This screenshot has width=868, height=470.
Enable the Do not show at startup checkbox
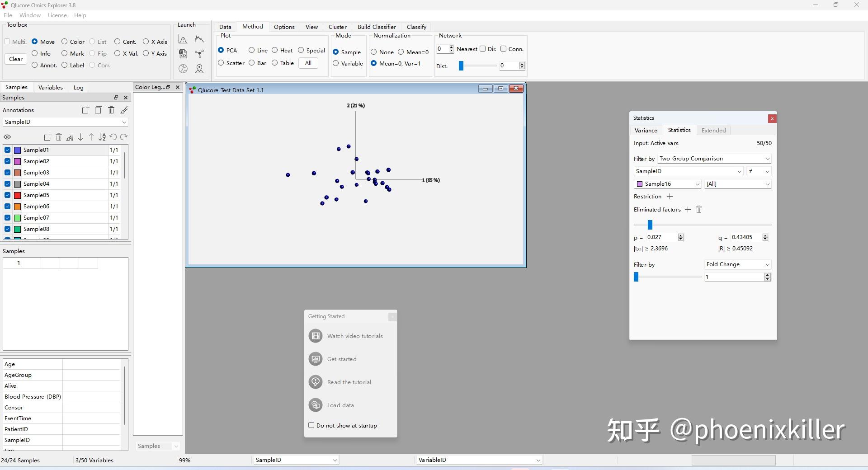311,425
